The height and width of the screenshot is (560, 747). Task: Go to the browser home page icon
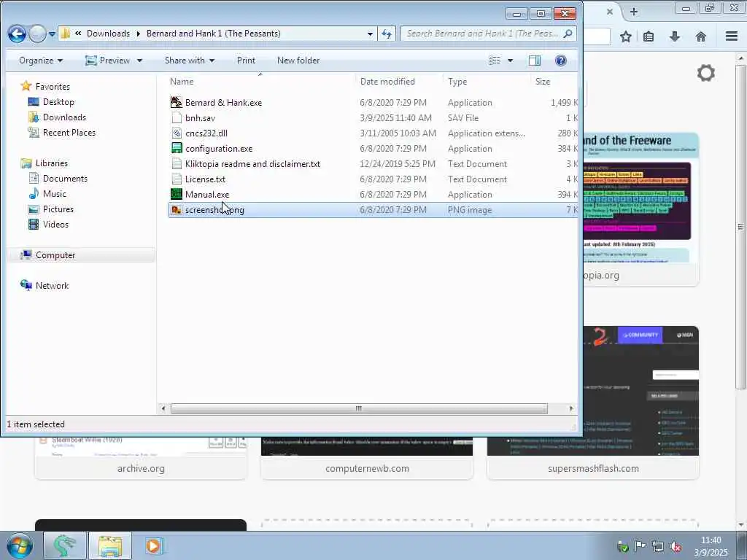701,36
